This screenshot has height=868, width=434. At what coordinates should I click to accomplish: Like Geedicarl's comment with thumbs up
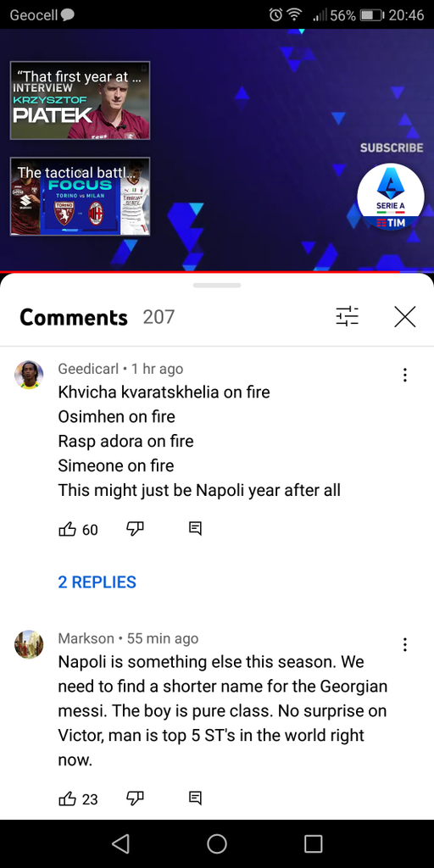67,529
